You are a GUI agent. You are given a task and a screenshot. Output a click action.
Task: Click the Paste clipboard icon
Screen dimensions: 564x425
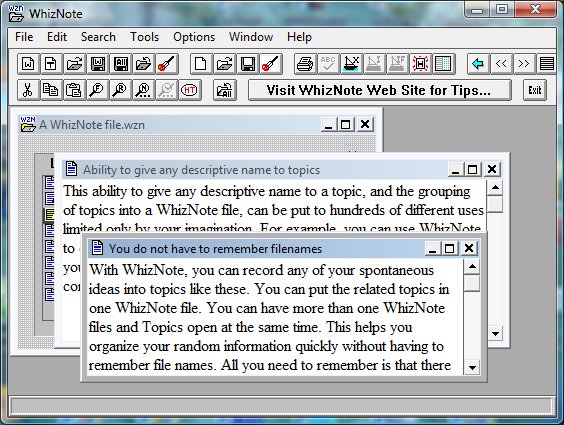[x=73, y=90]
